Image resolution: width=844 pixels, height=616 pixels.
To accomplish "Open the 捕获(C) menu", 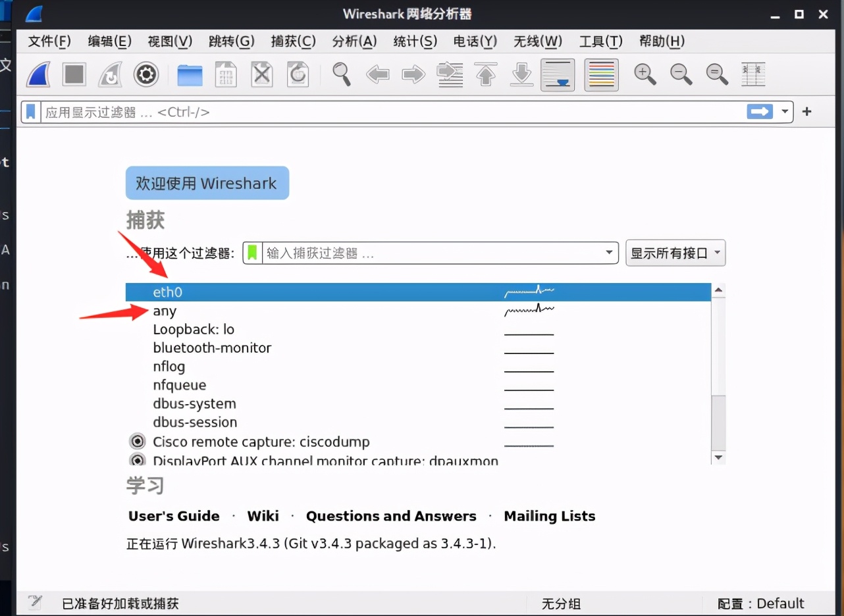I will [293, 41].
